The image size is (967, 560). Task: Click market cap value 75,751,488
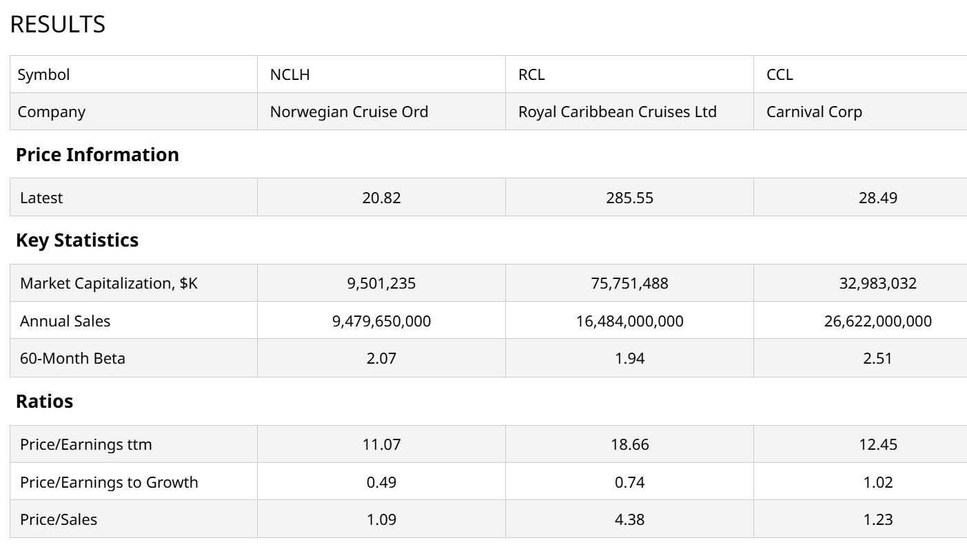pyautogui.click(x=629, y=283)
